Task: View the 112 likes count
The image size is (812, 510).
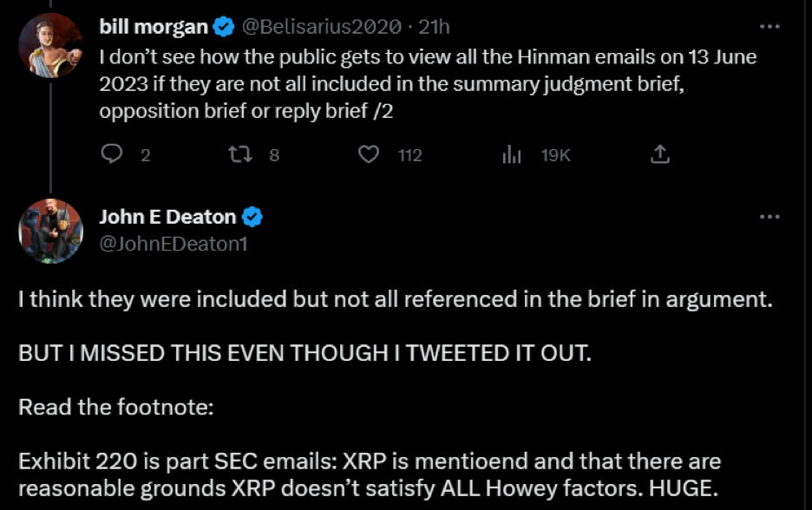Action: (x=409, y=155)
